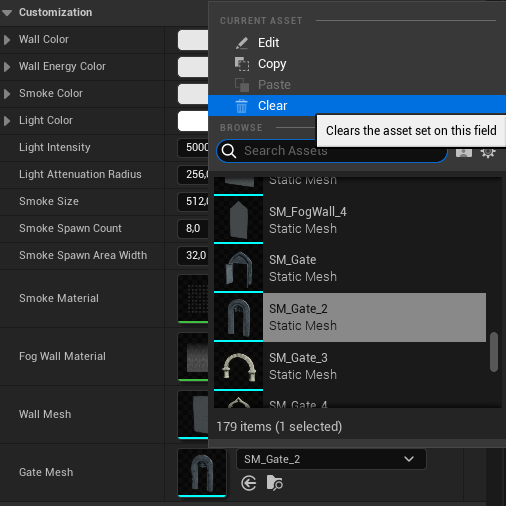Expand the Wall Energy Color property
The width and height of the screenshot is (506, 506).
pyautogui.click(x=7, y=67)
